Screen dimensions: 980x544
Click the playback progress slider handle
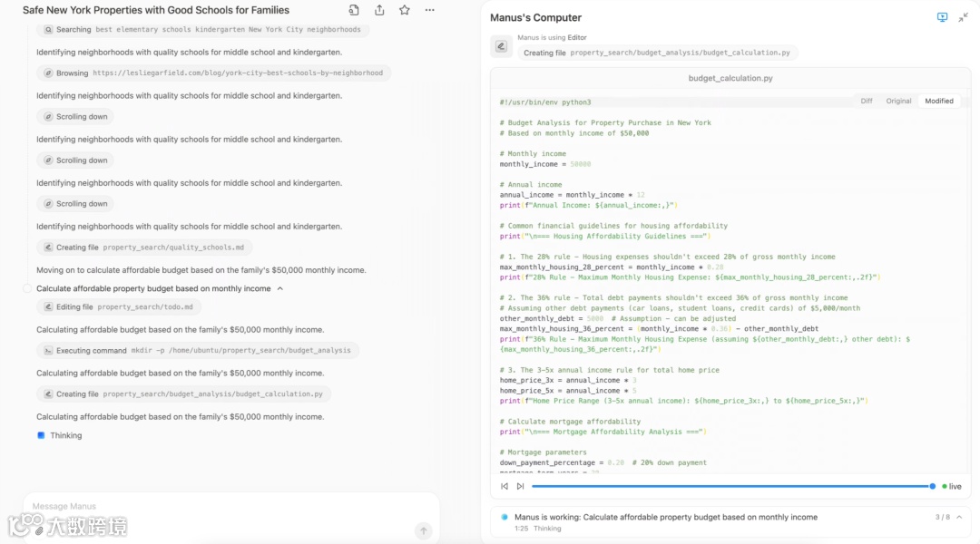[x=933, y=487]
